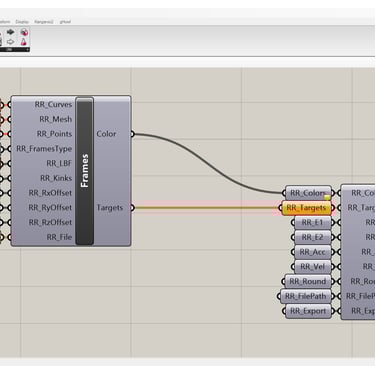Open the Display ribbon tab
375x366 pixels.
tap(22, 22)
